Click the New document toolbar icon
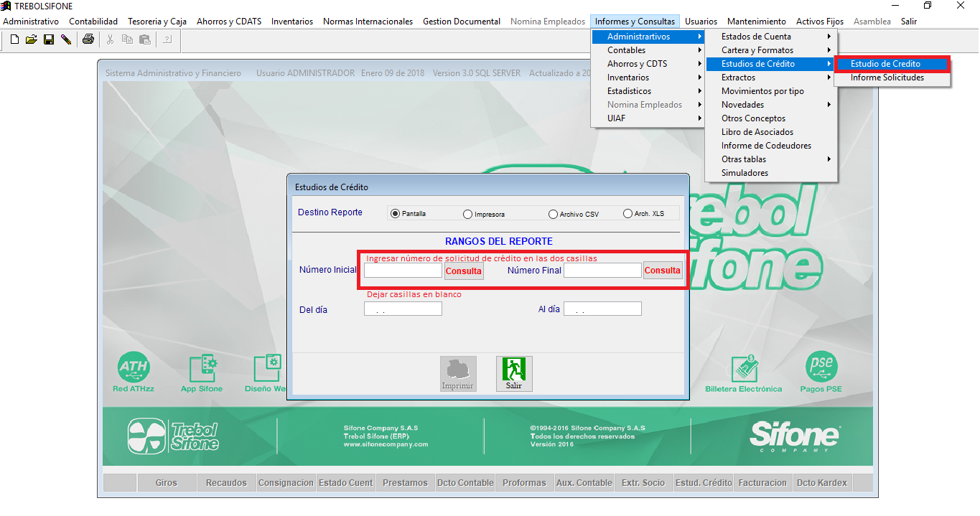This screenshot has width=980, height=516. click(14, 39)
